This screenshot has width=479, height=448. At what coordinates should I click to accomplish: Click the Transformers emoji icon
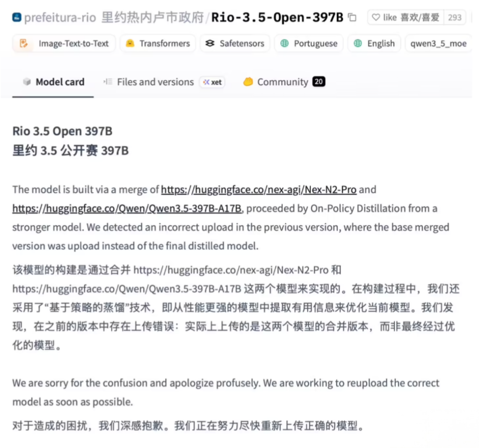[130, 43]
